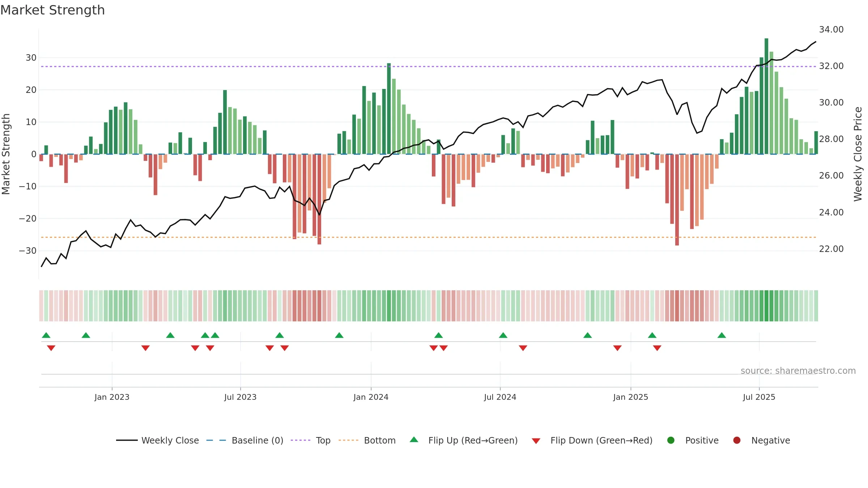Toggle the Top dotted-line legend entry
868x488 pixels.
(311, 440)
